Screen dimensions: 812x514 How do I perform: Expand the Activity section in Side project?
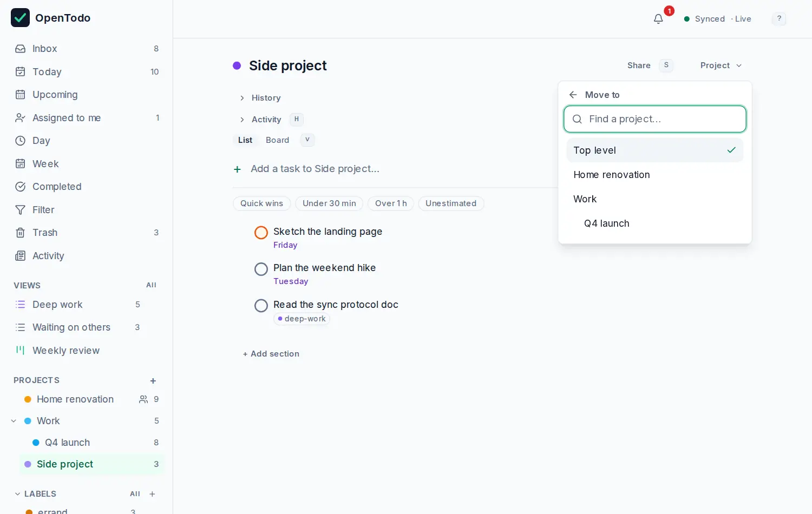[260, 120]
